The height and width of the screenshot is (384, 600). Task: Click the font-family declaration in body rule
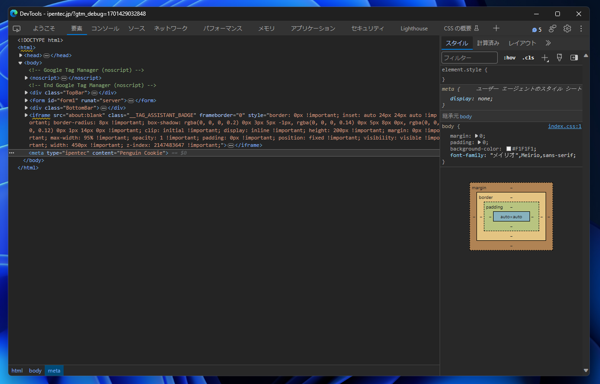[x=513, y=155]
